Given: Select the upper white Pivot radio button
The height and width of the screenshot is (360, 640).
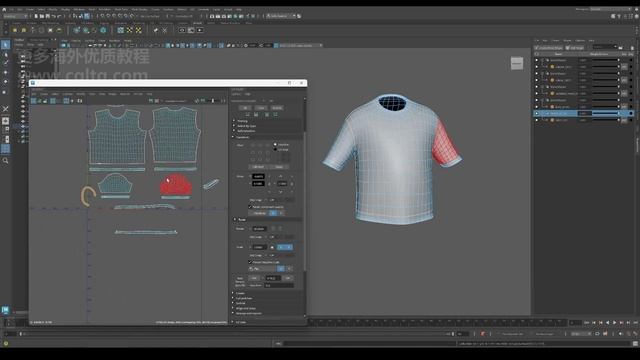Looking at the screenshot, I should coord(275,144).
